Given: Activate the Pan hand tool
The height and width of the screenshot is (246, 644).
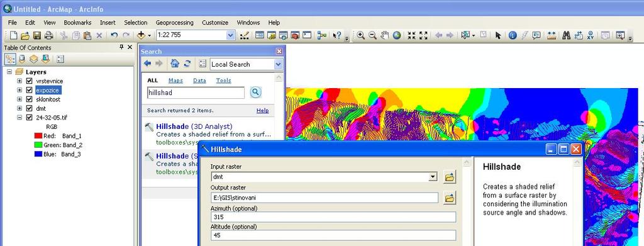Looking at the screenshot, I should 384,35.
